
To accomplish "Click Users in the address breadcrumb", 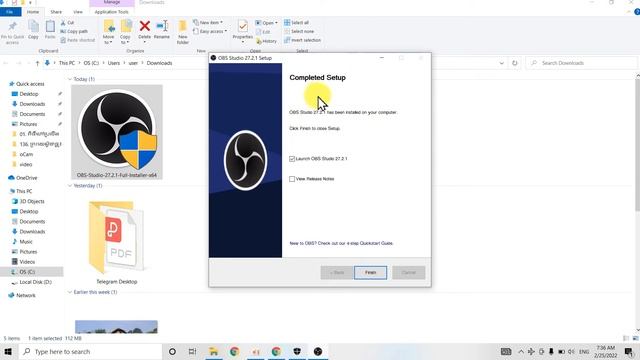I will coord(113,63).
